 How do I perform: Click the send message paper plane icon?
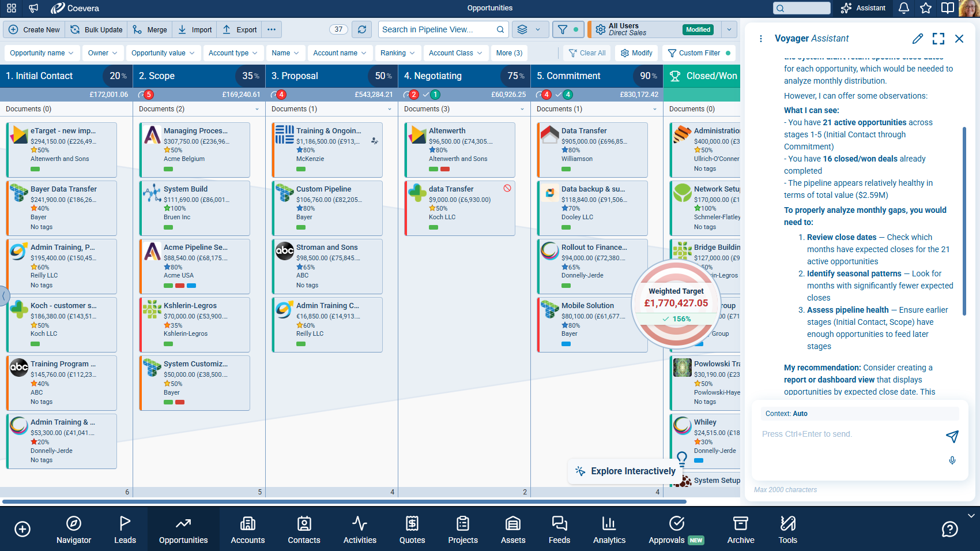(952, 436)
